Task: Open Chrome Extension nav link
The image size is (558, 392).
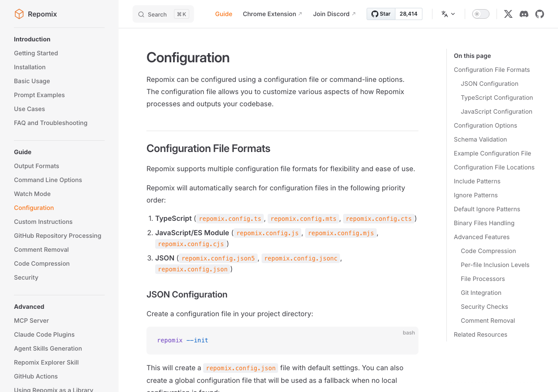Action: pyautogui.click(x=272, y=14)
